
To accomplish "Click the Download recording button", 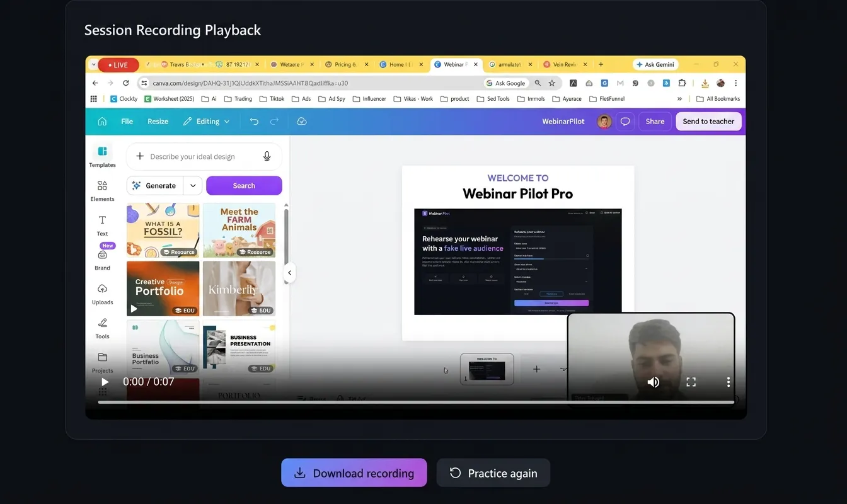I will [x=354, y=472].
